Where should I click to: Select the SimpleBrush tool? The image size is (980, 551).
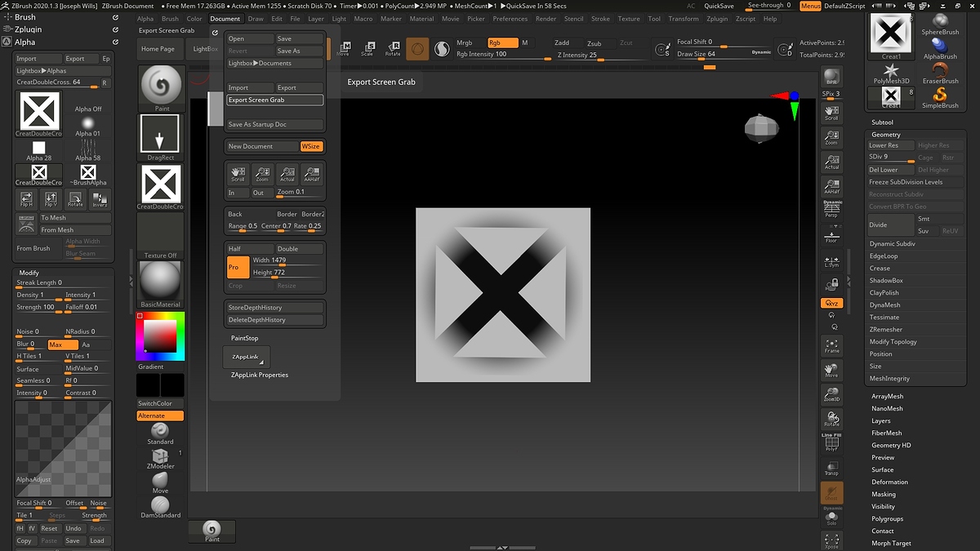940,98
